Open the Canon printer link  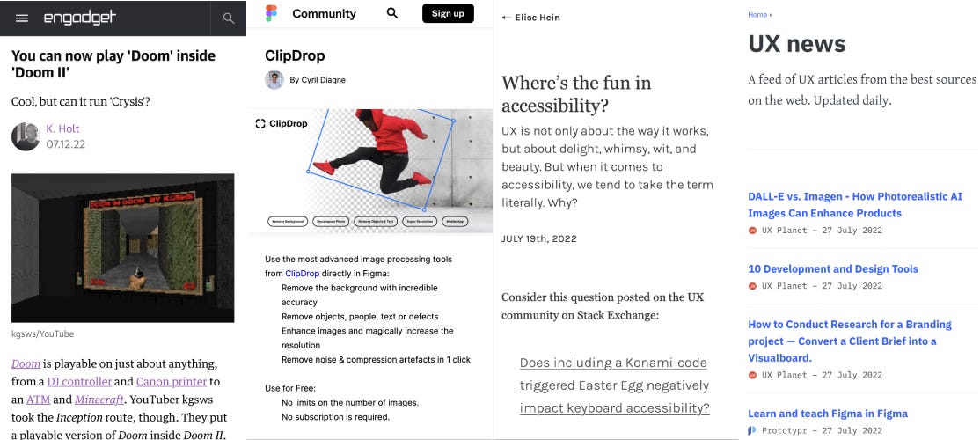click(x=172, y=381)
